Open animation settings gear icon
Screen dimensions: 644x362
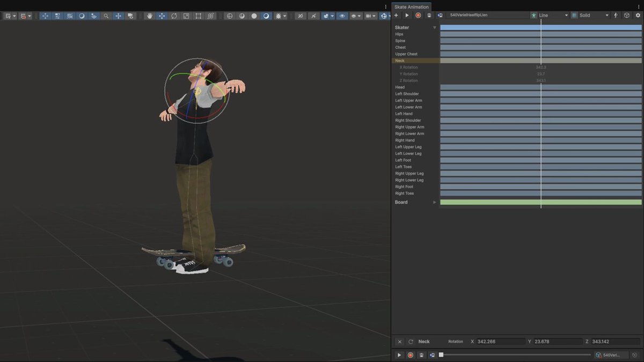638,16
